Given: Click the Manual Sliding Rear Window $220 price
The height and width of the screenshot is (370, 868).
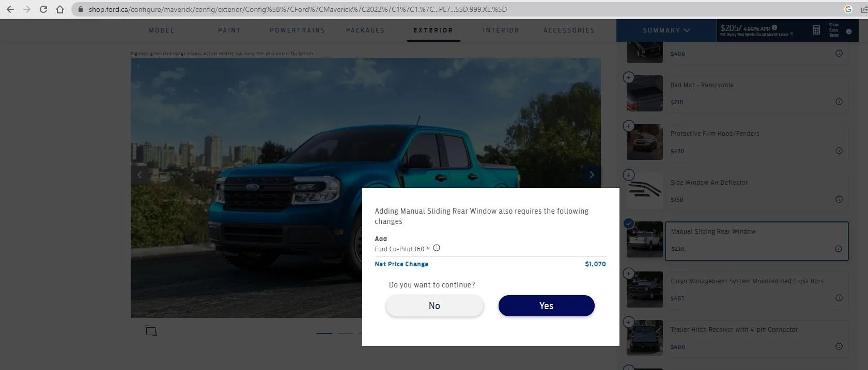Looking at the screenshot, I should [678, 249].
